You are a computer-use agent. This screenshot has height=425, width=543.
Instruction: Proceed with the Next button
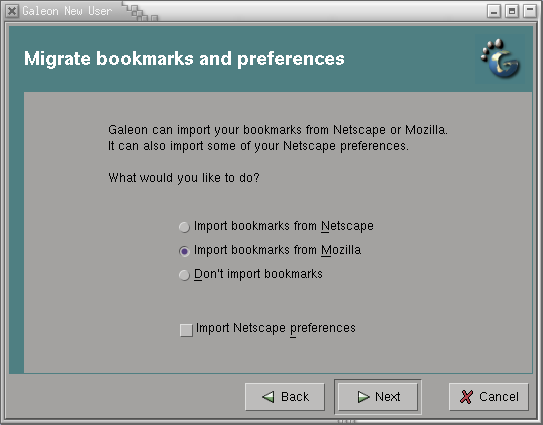click(378, 397)
